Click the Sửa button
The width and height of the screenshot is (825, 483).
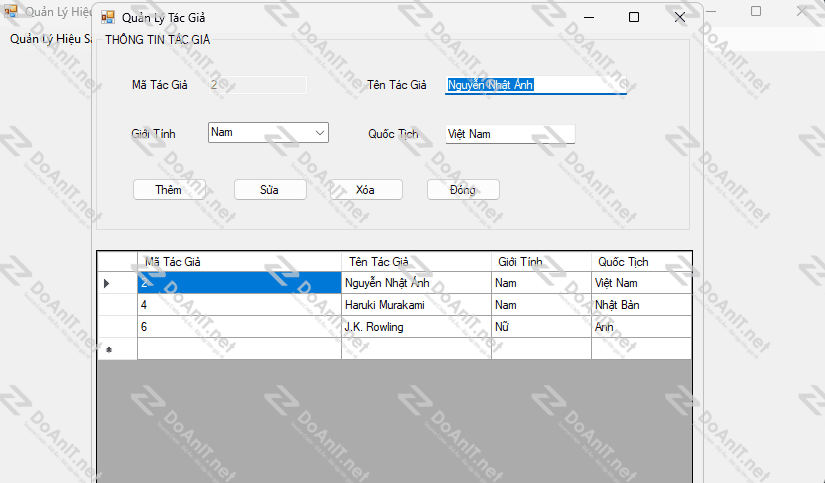(x=269, y=190)
